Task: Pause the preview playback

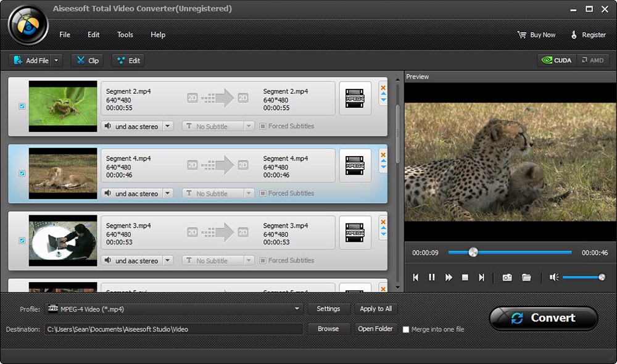Action: coord(432,278)
